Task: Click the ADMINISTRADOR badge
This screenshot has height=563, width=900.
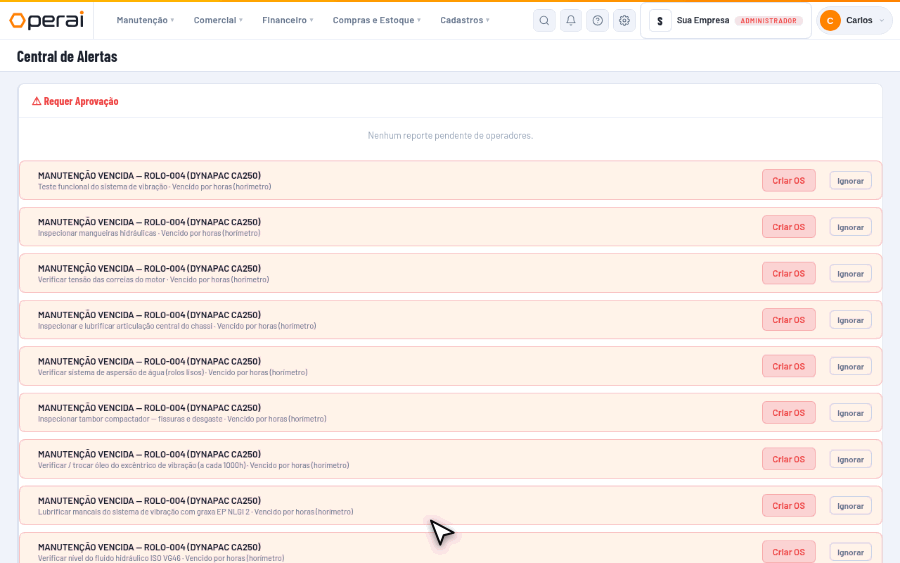Action: tap(769, 21)
